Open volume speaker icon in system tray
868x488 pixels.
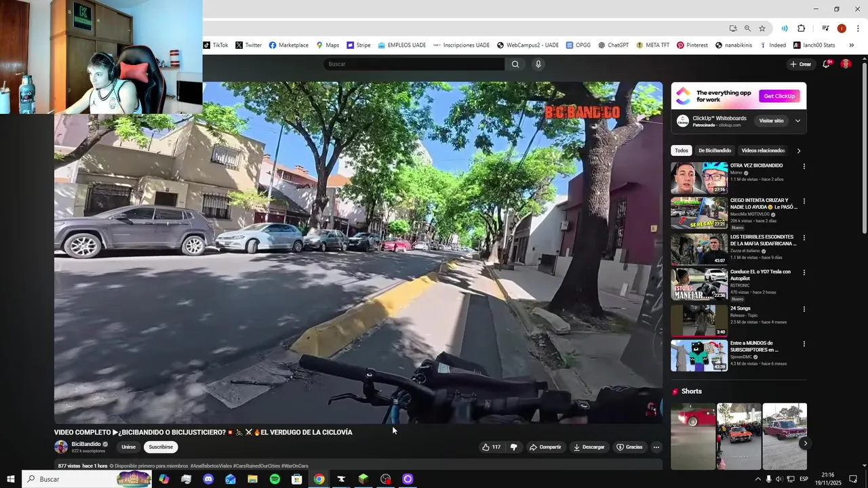778,479
